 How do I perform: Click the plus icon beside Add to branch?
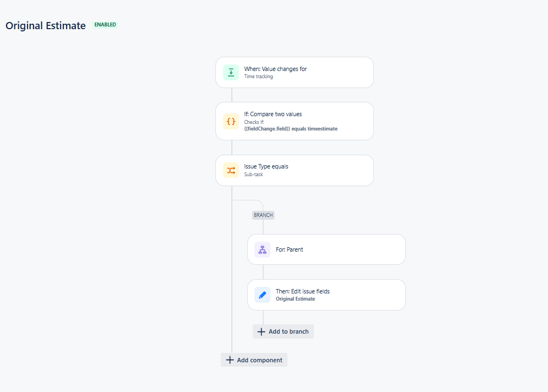(x=261, y=331)
